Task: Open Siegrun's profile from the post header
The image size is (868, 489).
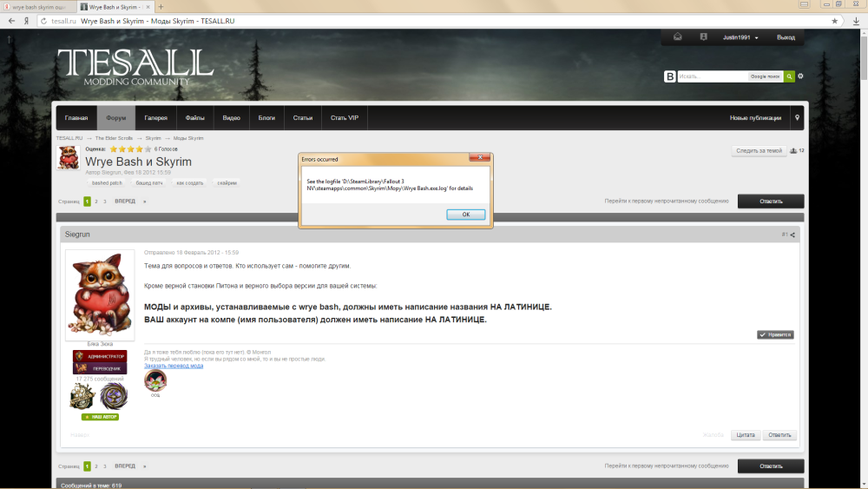Action: pyautogui.click(x=77, y=235)
